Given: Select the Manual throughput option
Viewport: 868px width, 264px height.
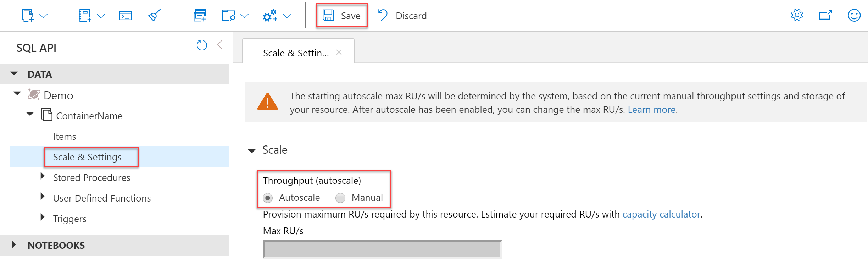Looking at the screenshot, I should (x=340, y=198).
